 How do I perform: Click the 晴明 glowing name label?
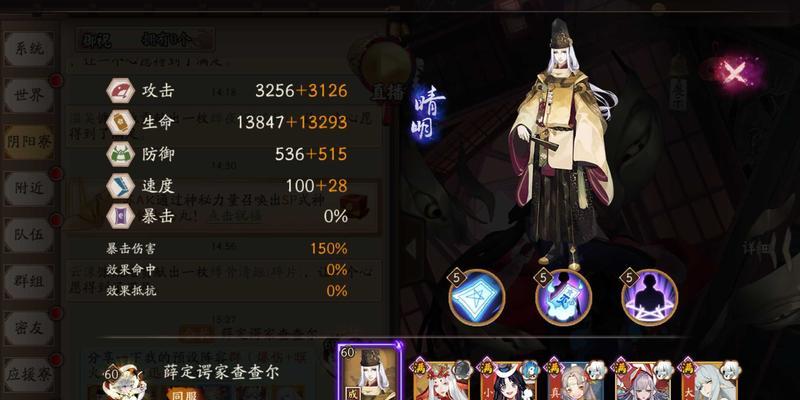coord(429,114)
